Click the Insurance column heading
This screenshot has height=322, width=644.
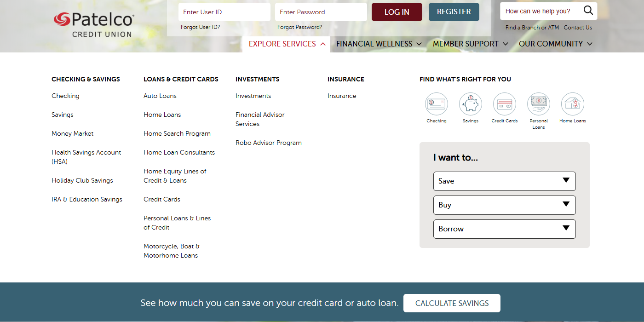coord(346,79)
